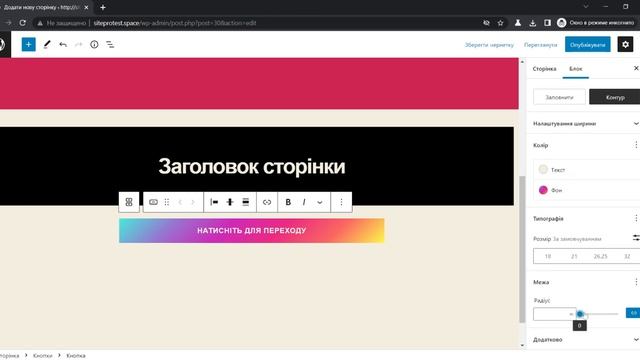Select the Заголовок сторінки heading
The width and height of the screenshot is (640, 360).
tap(252, 167)
